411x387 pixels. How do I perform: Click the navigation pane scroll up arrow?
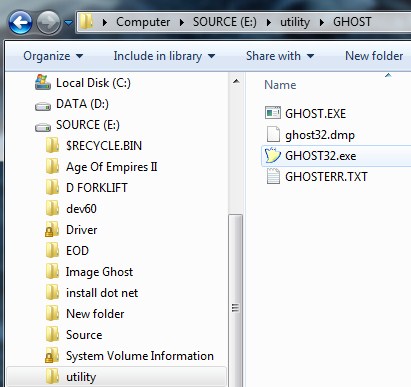(236, 81)
